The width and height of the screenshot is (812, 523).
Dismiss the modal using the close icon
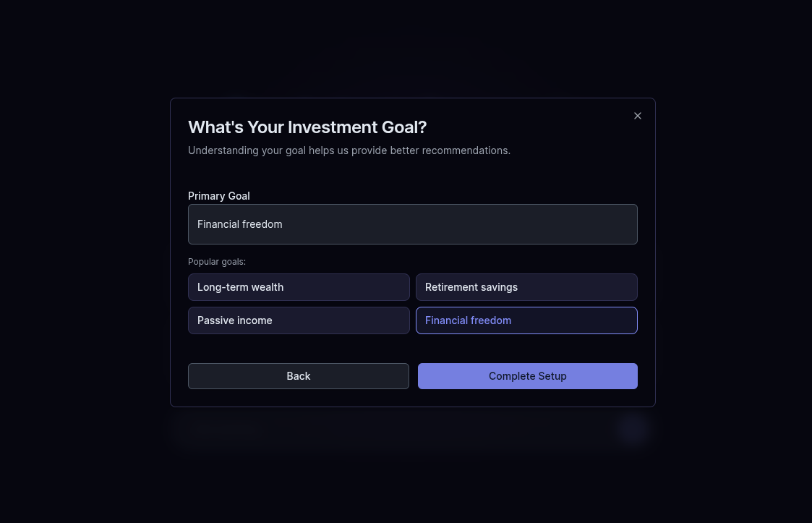click(x=637, y=116)
